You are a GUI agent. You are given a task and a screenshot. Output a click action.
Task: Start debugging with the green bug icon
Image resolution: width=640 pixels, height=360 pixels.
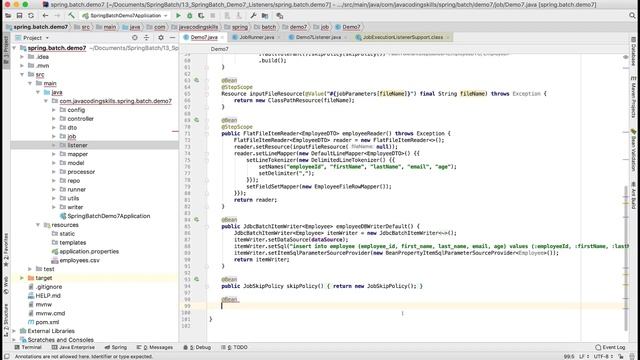point(189,16)
